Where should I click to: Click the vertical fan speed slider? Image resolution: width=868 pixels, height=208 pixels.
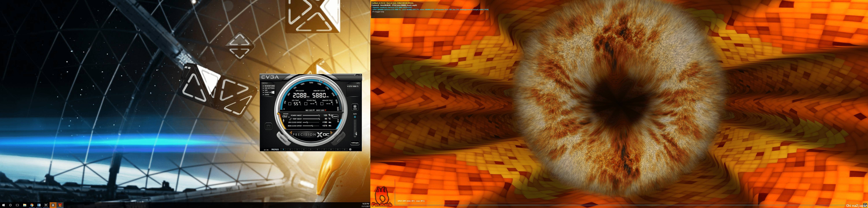click(x=355, y=128)
